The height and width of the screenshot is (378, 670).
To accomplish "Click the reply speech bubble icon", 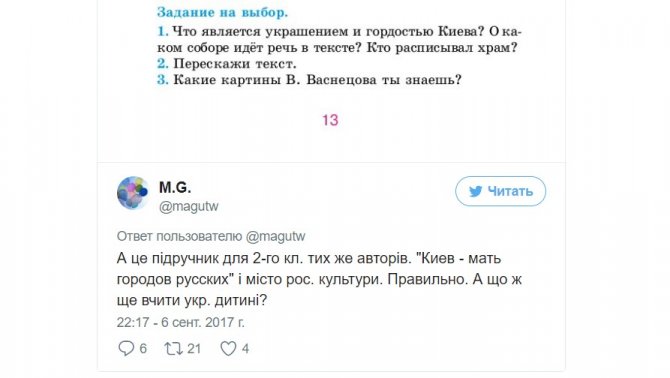I will pyautogui.click(x=126, y=349).
